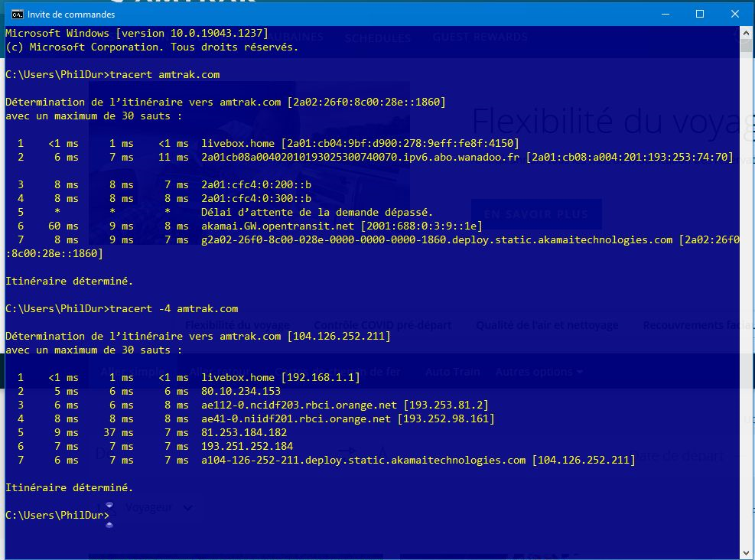Click the 'a104-126-252-211.deploy.static.akamaitechnologies.com' hostname
This screenshot has width=755, height=560.
click(x=363, y=461)
